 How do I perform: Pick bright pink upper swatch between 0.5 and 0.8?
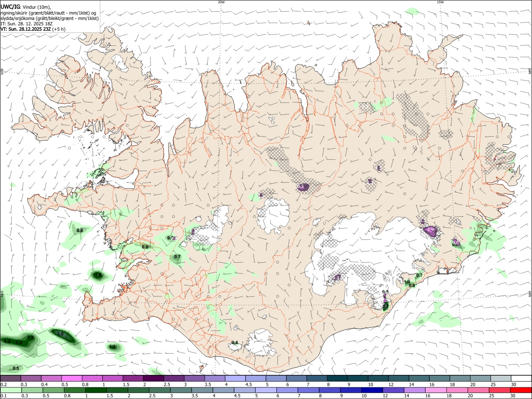coord(72,379)
